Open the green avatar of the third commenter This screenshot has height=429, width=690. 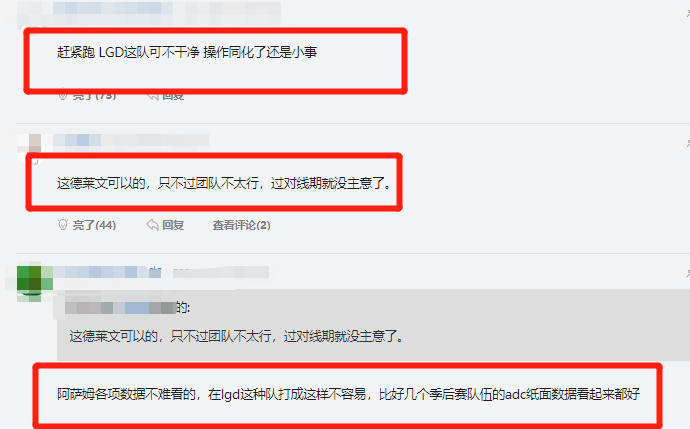click(29, 280)
